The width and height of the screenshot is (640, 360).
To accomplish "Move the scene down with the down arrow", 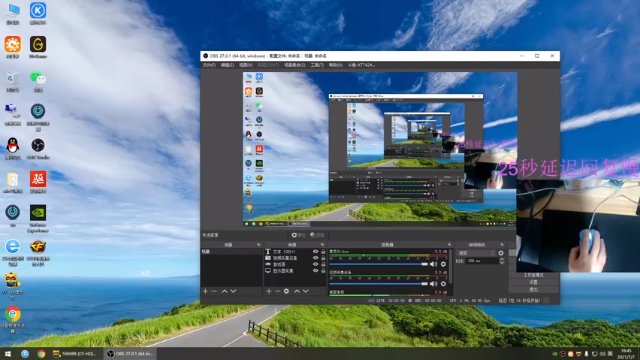I will (x=233, y=291).
